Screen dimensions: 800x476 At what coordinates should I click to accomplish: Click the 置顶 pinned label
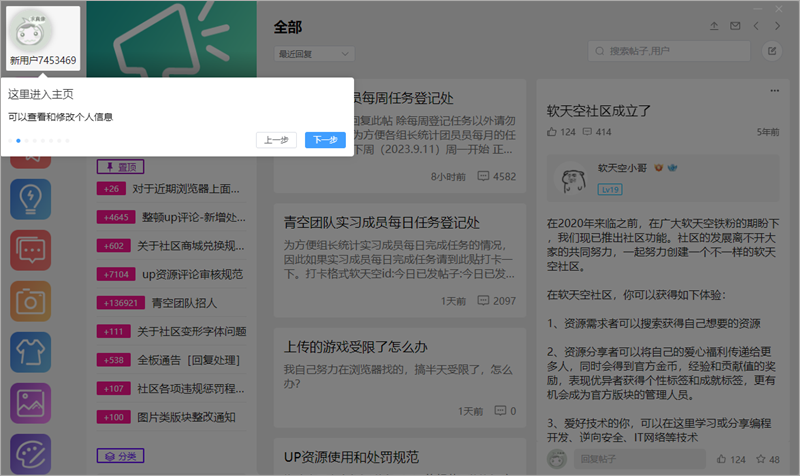point(120,167)
